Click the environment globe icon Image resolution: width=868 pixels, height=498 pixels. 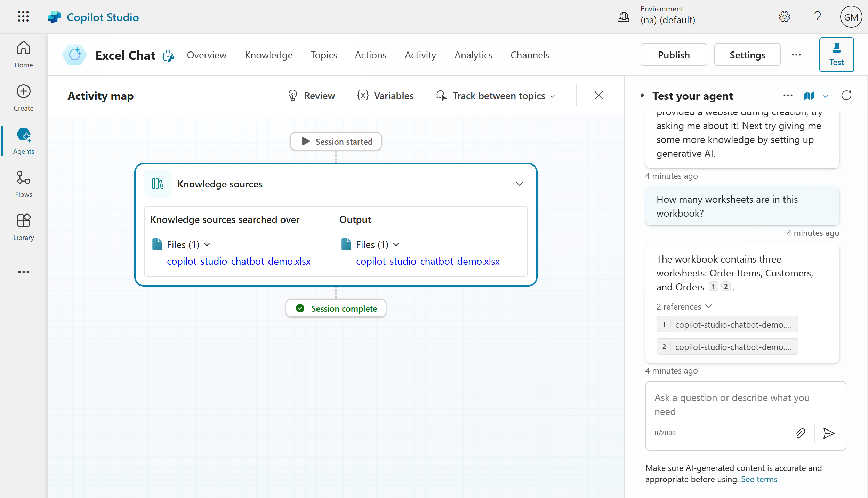(624, 17)
